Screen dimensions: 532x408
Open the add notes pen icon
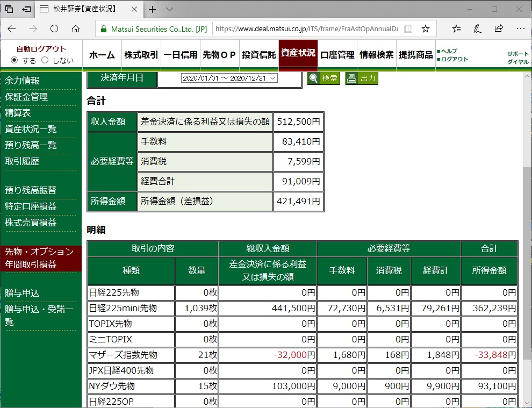pyautogui.click(x=477, y=28)
